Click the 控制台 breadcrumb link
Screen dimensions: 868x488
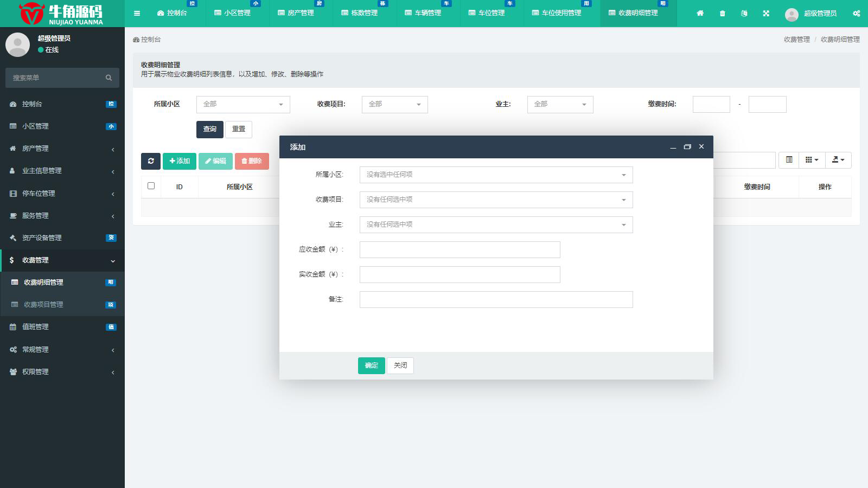147,40
